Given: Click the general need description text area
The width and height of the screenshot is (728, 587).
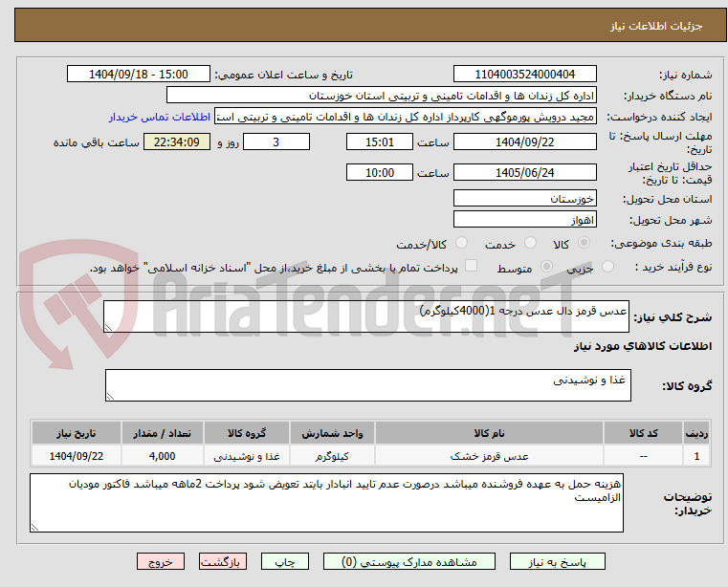Looking at the screenshot, I should [x=366, y=316].
